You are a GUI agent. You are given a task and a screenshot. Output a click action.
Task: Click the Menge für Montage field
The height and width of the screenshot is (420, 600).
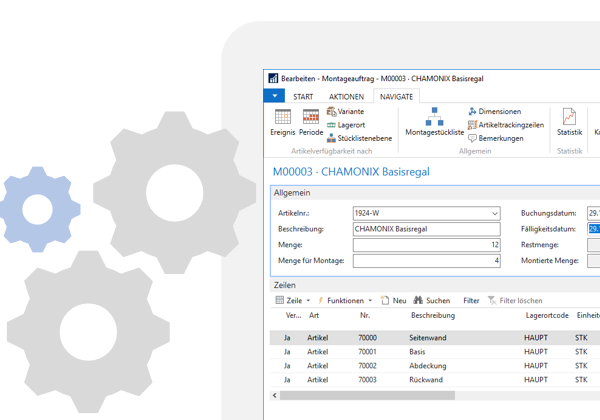(x=426, y=260)
